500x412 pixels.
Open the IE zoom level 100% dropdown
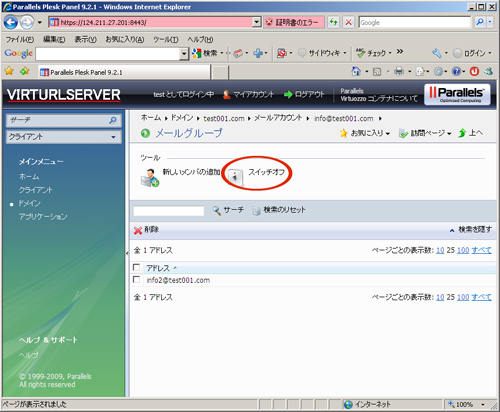pos(483,404)
